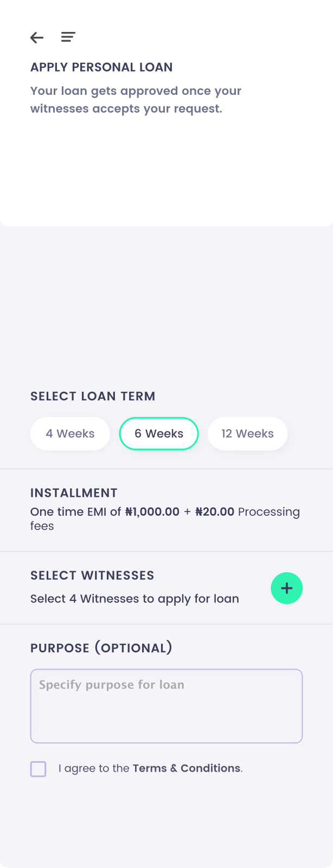Click the ₦20.00 processing fee amount
This screenshot has height=868, width=333.
click(215, 511)
